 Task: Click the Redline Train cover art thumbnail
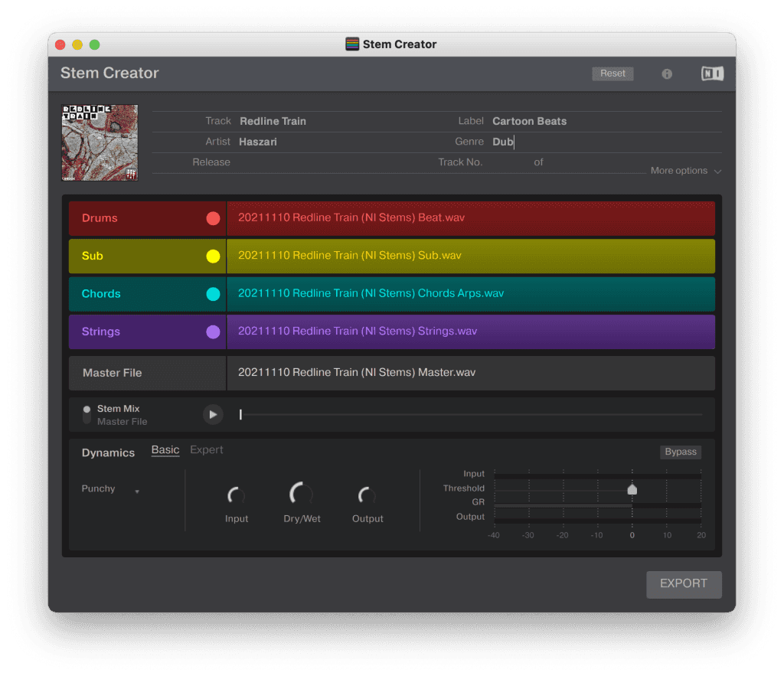[100, 142]
